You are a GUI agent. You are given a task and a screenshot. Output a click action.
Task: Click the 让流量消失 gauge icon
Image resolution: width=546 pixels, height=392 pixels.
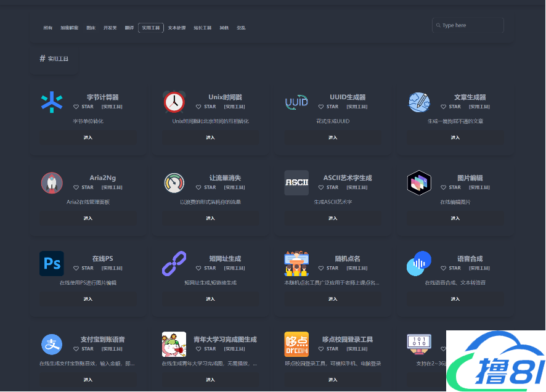pyautogui.click(x=174, y=183)
